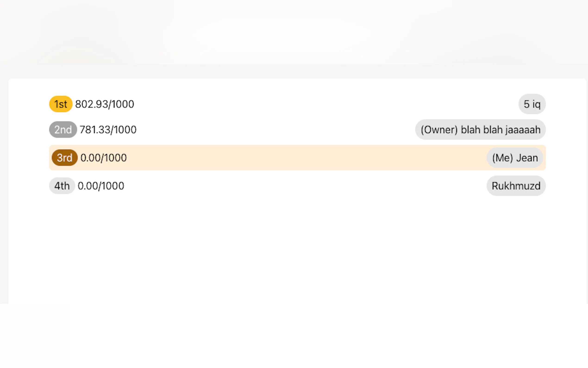588x368 pixels.
Task: Click the grey 4th place badge
Action: point(62,186)
